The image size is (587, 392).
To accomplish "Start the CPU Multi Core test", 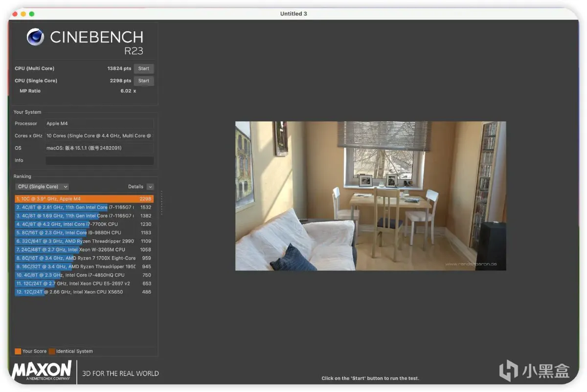I will coord(144,69).
